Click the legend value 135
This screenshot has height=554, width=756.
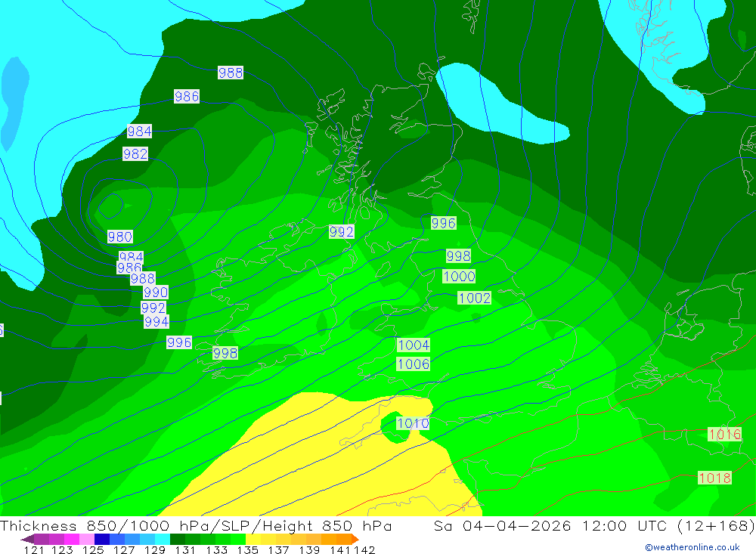(x=248, y=550)
